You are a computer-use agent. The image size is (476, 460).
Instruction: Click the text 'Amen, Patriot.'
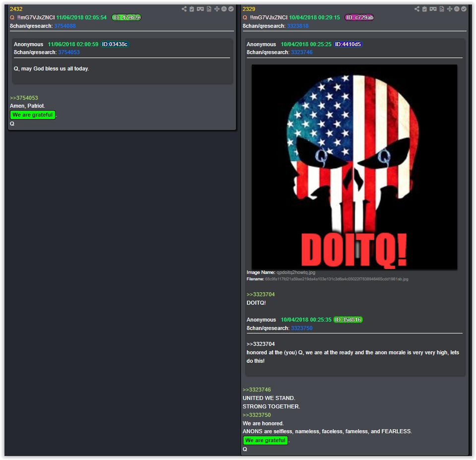click(x=27, y=106)
